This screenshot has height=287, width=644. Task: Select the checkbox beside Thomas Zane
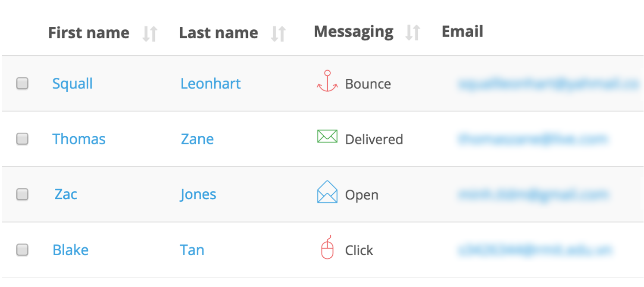click(22, 139)
